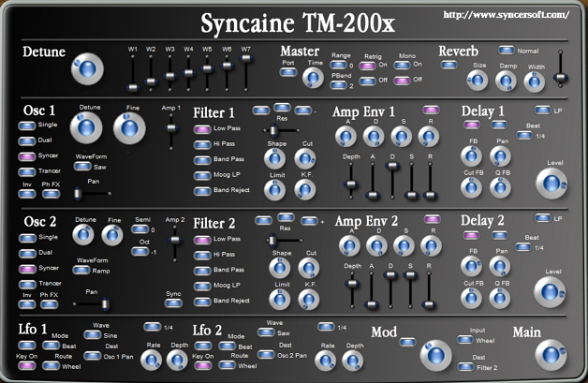
Task: Change Mod Dest Filter 2 selector
Action: click(466, 366)
